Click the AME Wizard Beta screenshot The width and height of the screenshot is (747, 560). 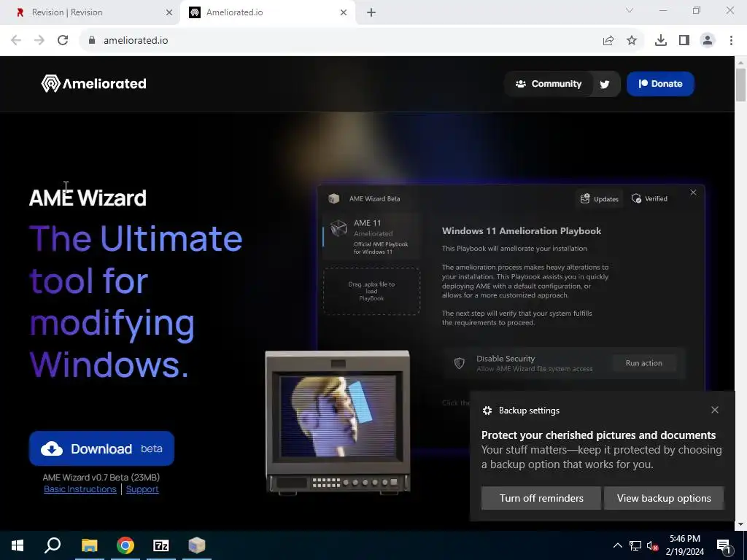511,286
